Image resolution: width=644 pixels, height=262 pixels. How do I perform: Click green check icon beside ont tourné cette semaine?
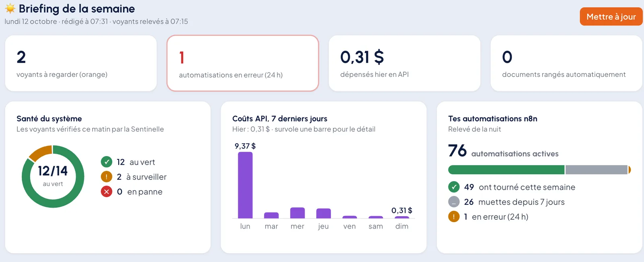(x=454, y=187)
